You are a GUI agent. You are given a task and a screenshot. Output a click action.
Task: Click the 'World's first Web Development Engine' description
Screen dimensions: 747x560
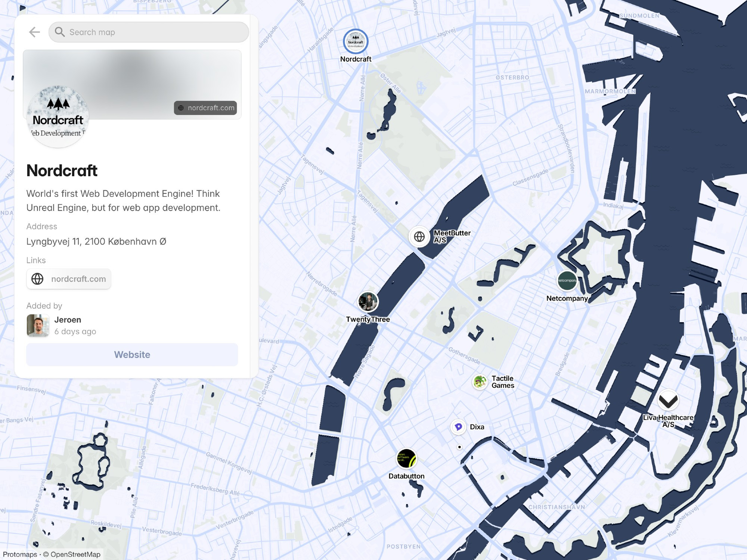pos(123,200)
